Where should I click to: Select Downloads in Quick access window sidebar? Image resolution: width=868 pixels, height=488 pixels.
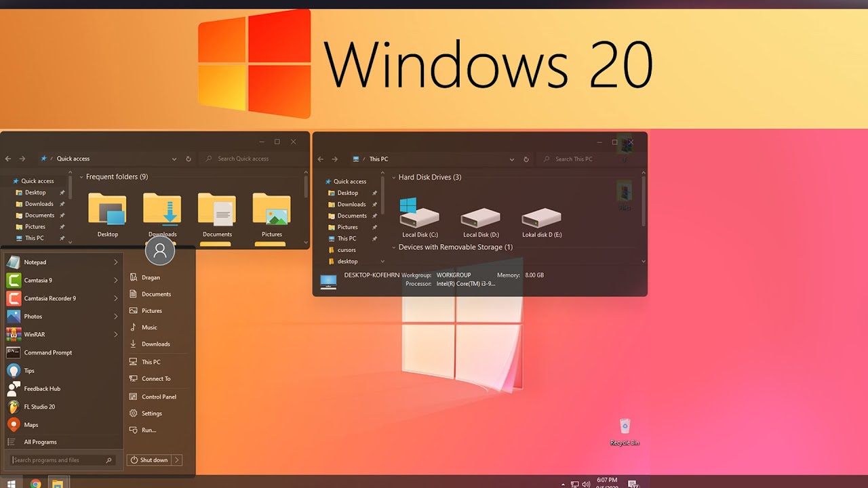(x=39, y=204)
